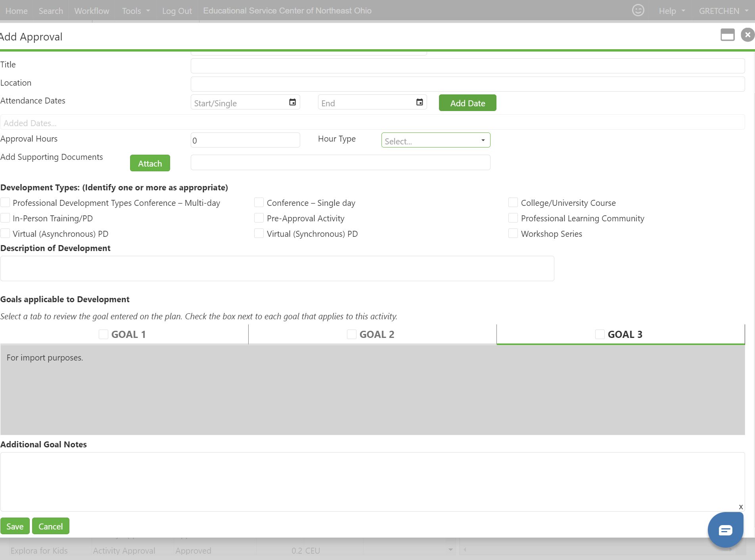Open Search in the top bar
755x560 pixels.
click(51, 11)
